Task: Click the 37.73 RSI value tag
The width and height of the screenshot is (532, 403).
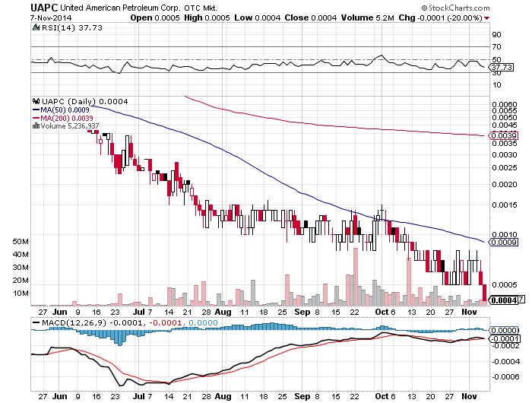Action: point(502,67)
